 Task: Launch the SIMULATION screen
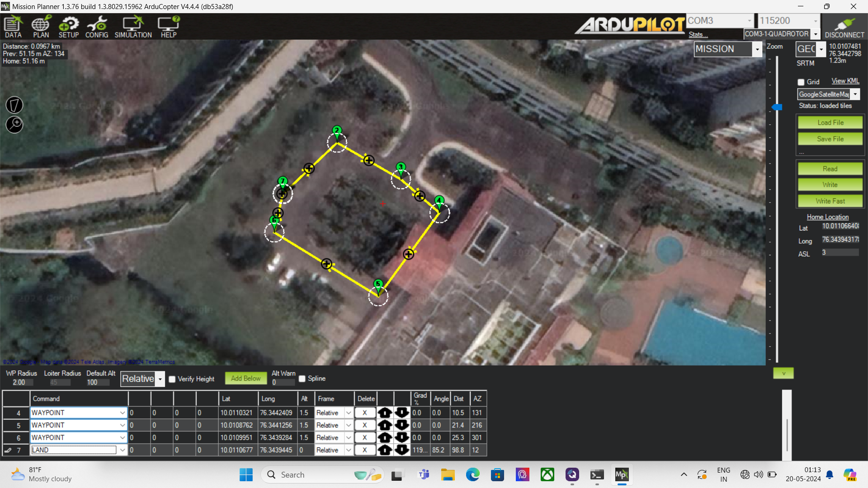point(133,27)
